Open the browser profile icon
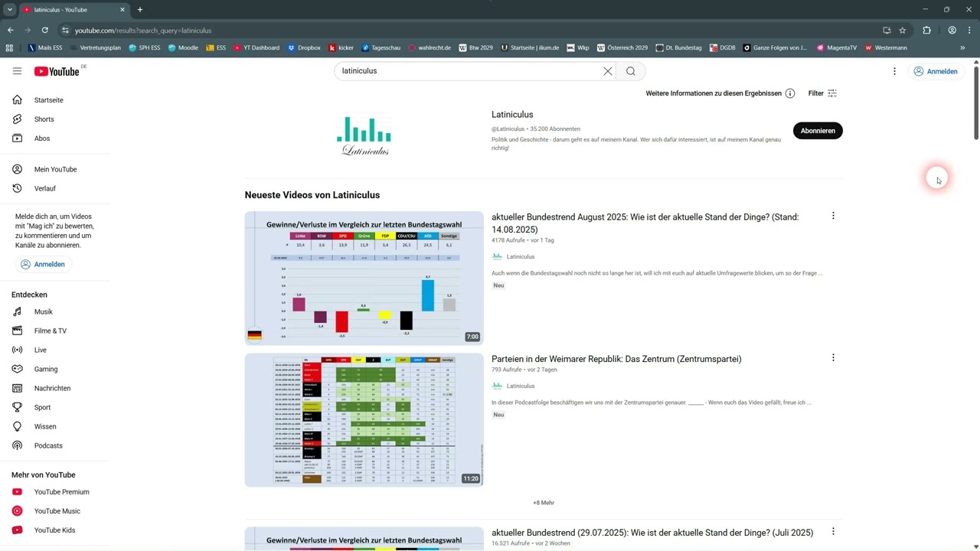Image resolution: width=980 pixels, height=551 pixels. click(x=952, y=31)
